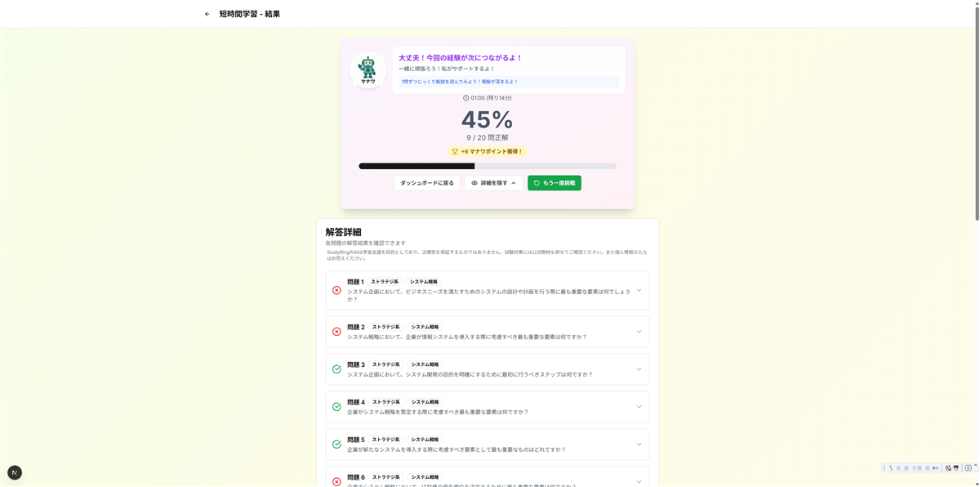Click the マナワ mascot avatar
The width and height of the screenshot is (980, 487).
[x=367, y=69]
